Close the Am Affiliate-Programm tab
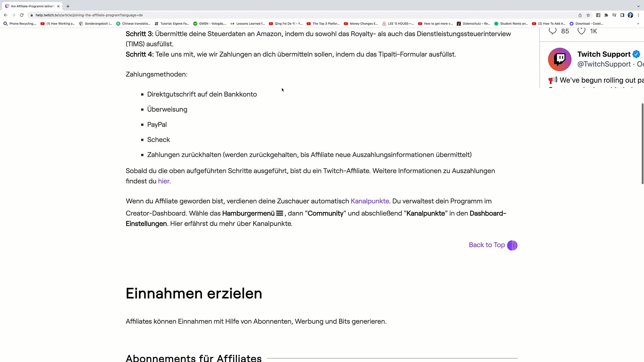The height and width of the screenshot is (362, 644). click(58, 6)
